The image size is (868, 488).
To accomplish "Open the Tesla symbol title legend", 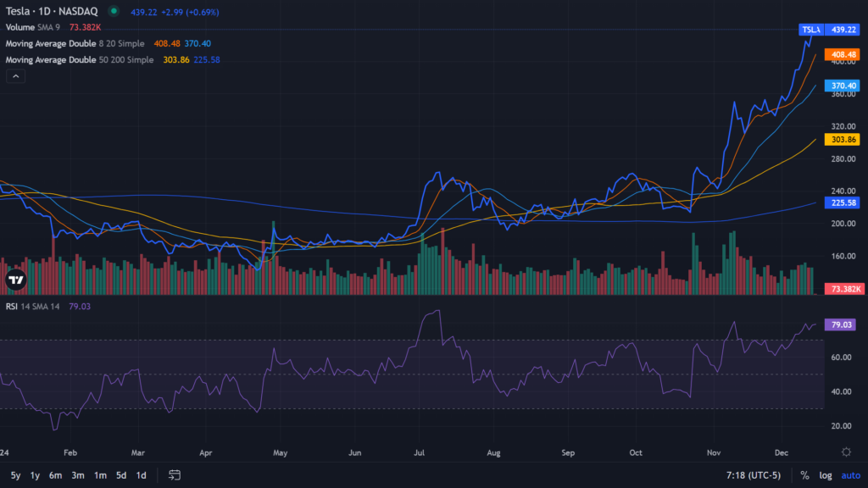I will [x=51, y=12].
